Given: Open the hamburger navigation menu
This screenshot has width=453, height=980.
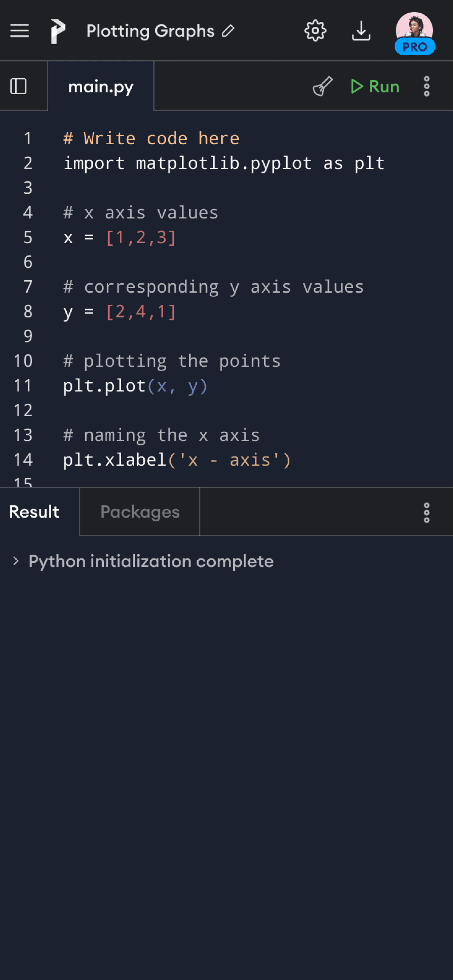Looking at the screenshot, I should [19, 31].
